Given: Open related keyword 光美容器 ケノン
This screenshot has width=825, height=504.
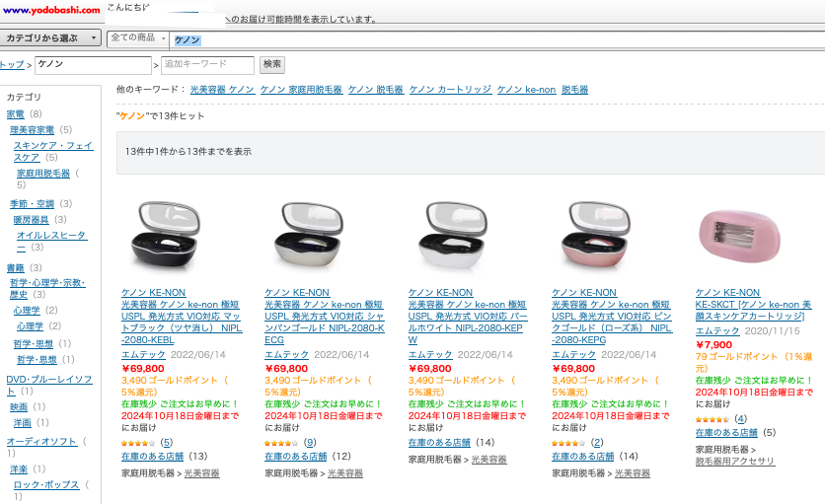Looking at the screenshot, I should pos(222,90).
